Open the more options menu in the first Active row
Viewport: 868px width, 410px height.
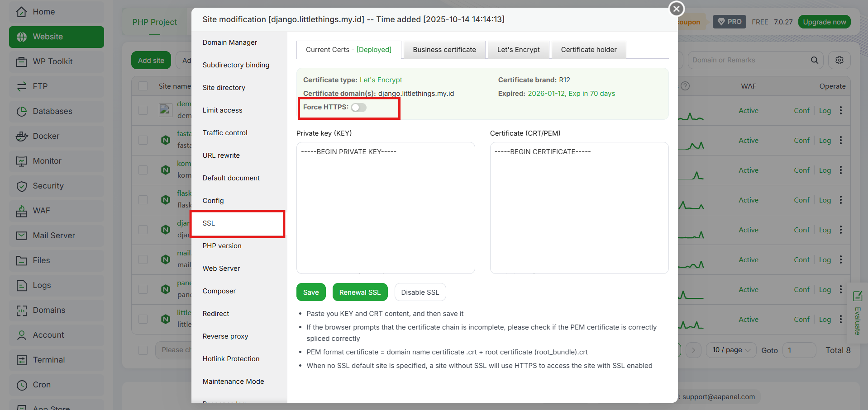[x=841, y=110]
